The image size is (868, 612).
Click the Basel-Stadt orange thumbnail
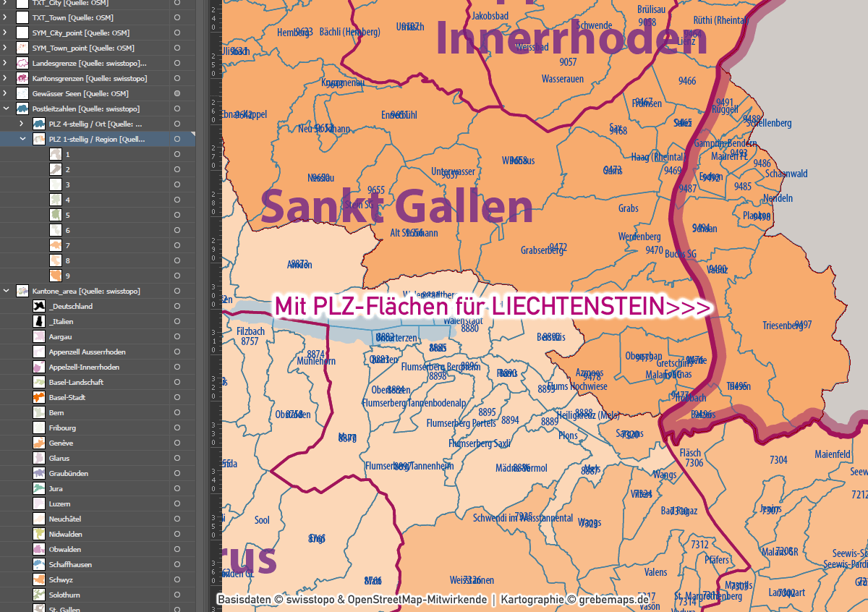tap(40, 397)
